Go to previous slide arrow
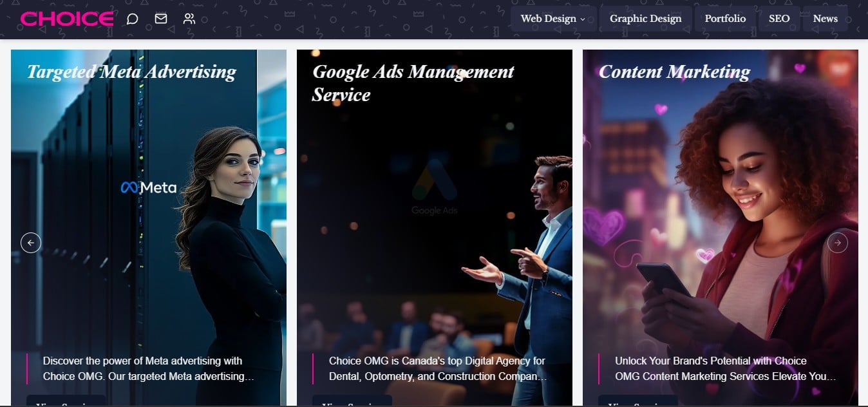The width and height of the screenshot is (868, 407). pos(31,243)
